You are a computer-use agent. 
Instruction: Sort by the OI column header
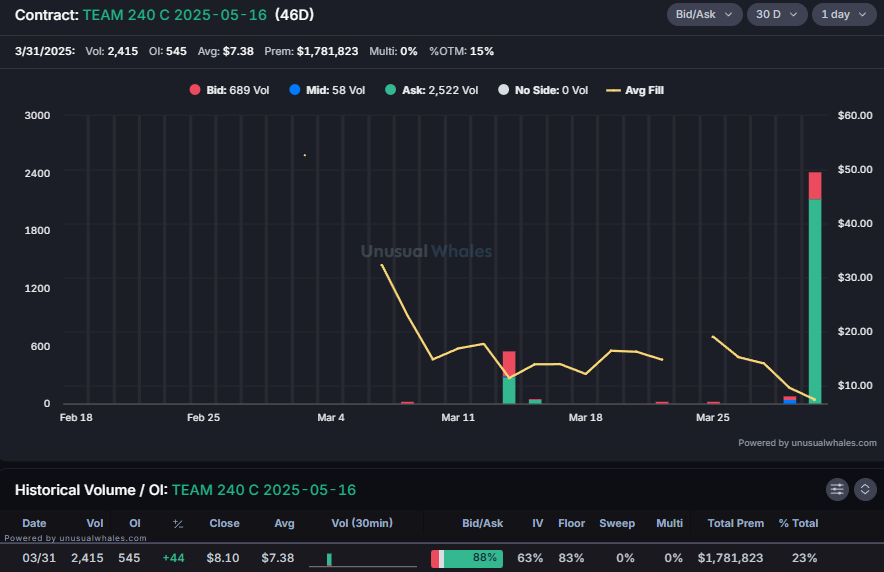(x=135, y=523)
